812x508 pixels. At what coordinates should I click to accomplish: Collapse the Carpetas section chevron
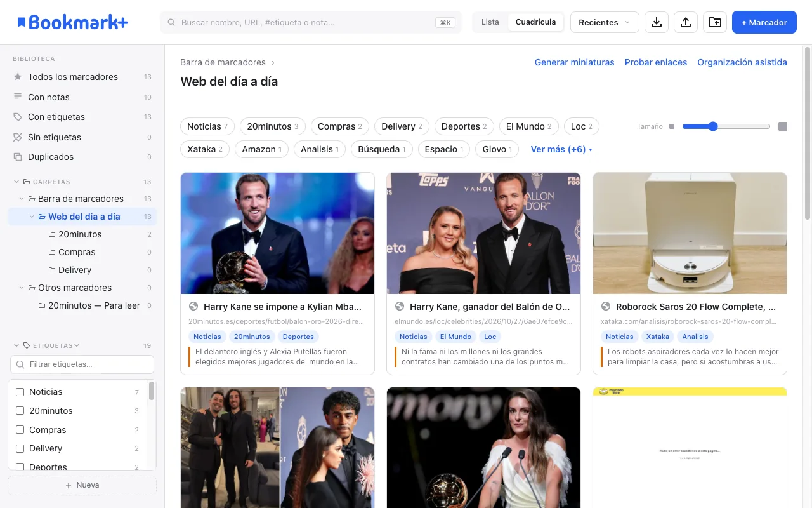(16, 182)
